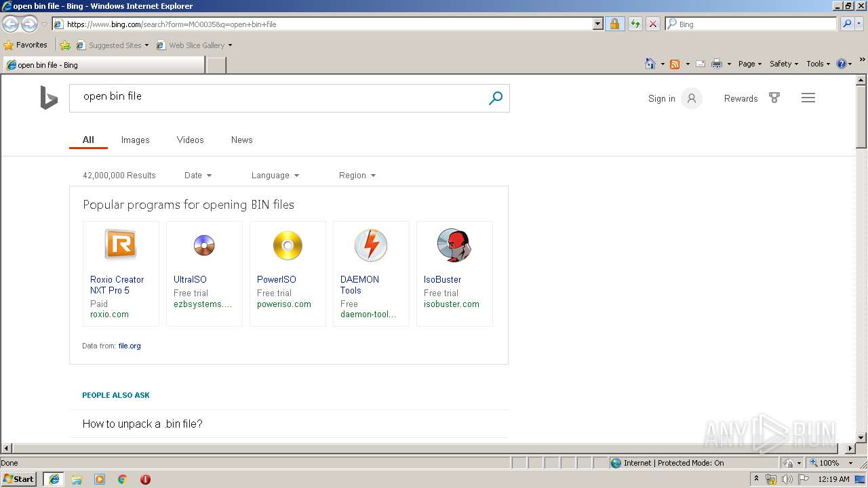Click the green Refresh page icon
This screenshot has height=488, width=868.
[x=635, y=24]
